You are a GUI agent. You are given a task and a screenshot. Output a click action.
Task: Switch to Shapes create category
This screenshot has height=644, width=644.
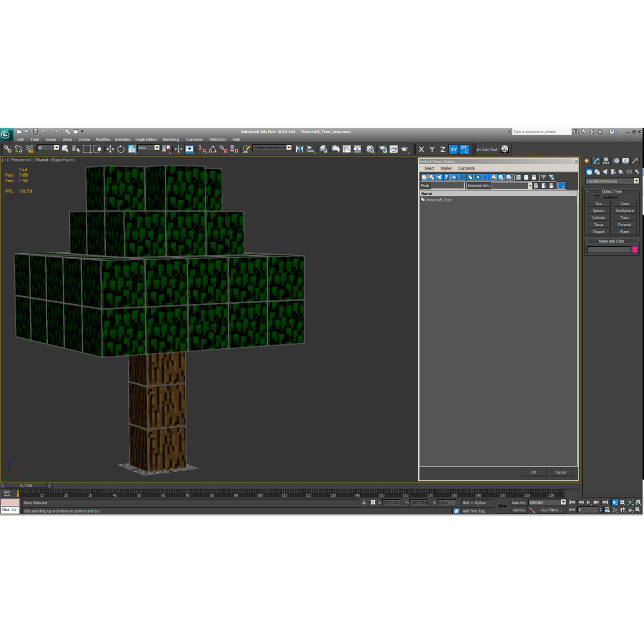[x=597, y=172]
